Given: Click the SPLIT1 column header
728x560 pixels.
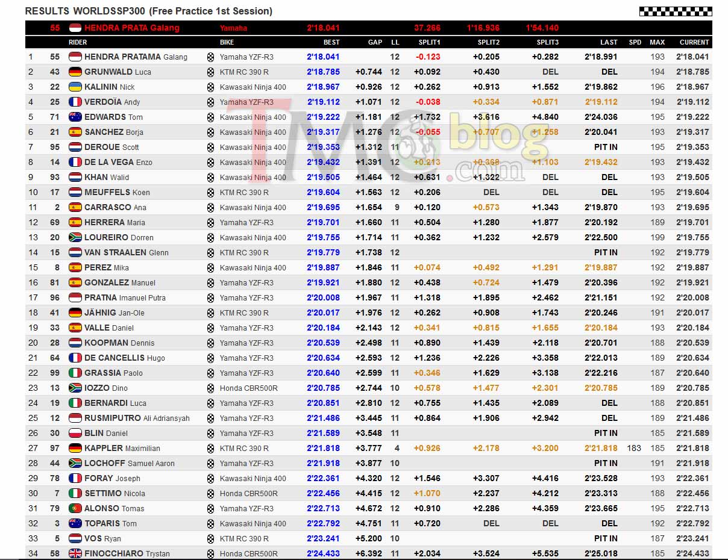Looking at the screenshot, I should click(x=430, y=42).
